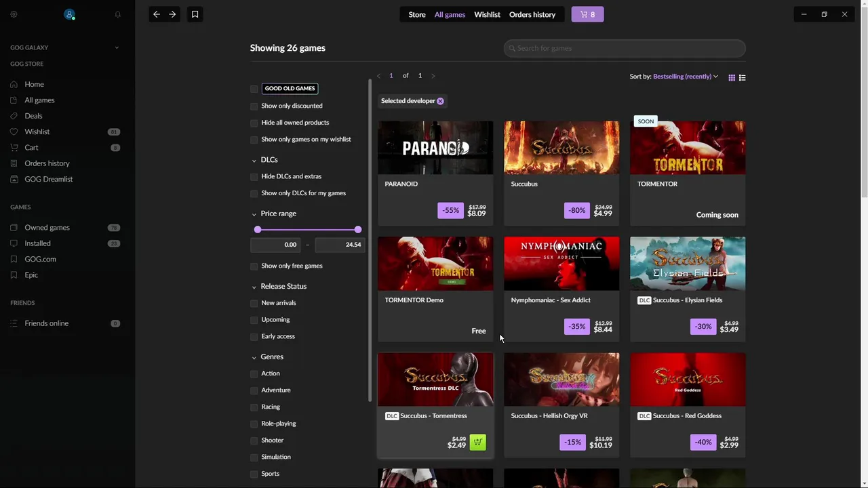
Task: Click the price range minimum handle
Action: (x=258, y=230)
